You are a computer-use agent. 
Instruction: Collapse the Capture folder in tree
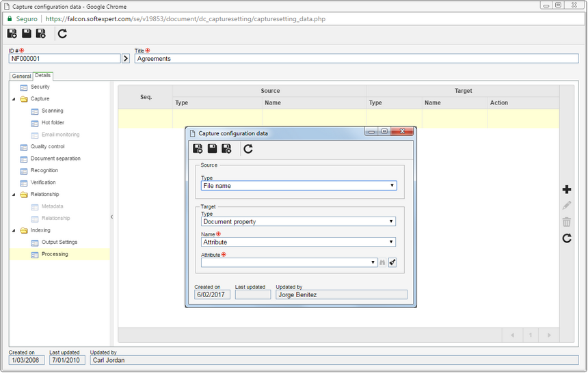tap(14, 99)
